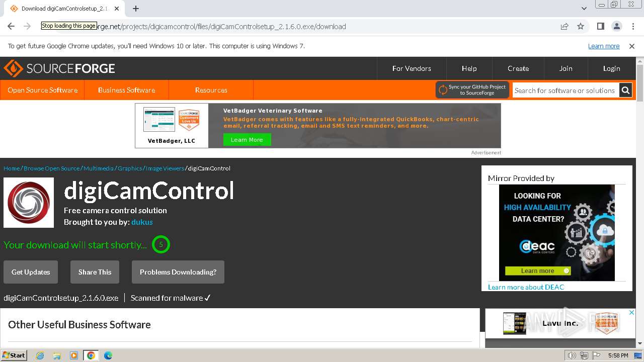Open Browse Open Source breadcrumb
This screenshot has width=644, height=362.
(x=51, y=168)
